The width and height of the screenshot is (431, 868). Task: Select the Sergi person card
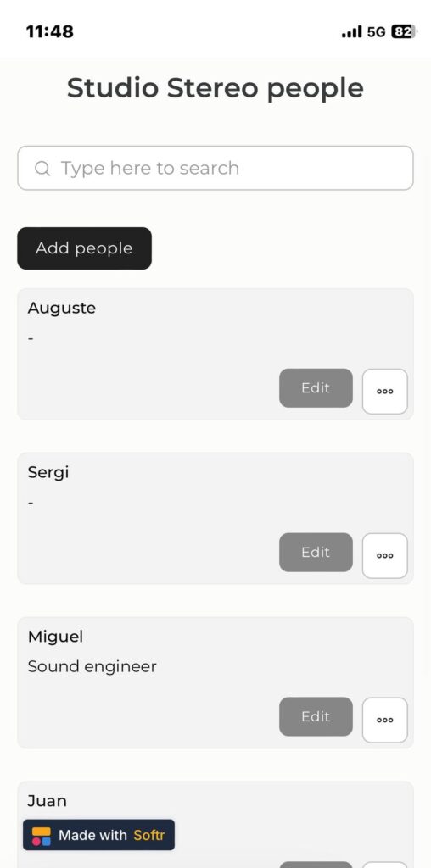tap(215, 519)
